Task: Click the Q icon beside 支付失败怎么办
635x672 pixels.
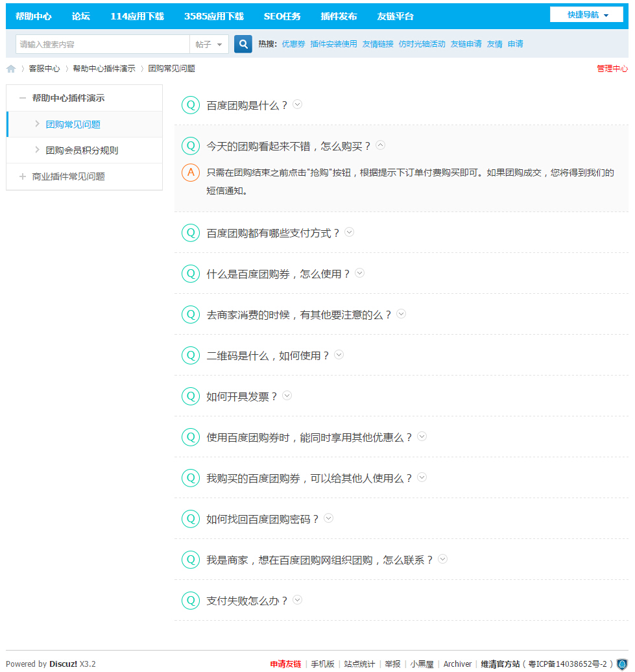Action: click(x=190, y=600)
